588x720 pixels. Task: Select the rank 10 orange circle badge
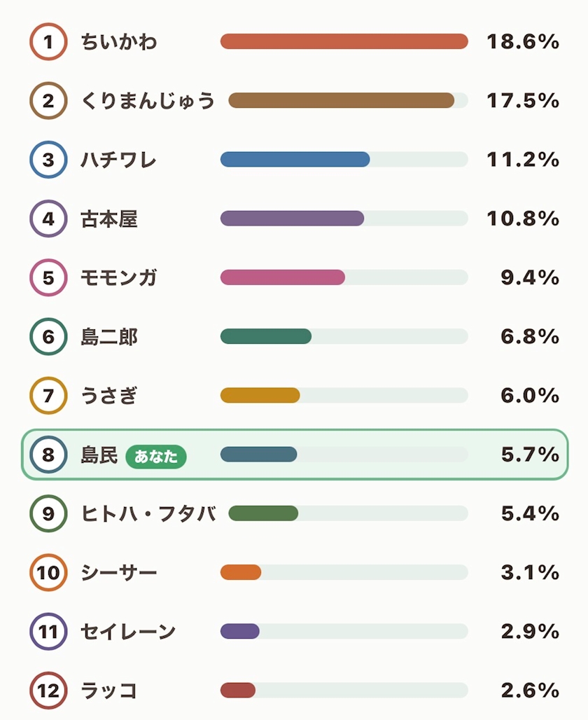pos(49,573)
